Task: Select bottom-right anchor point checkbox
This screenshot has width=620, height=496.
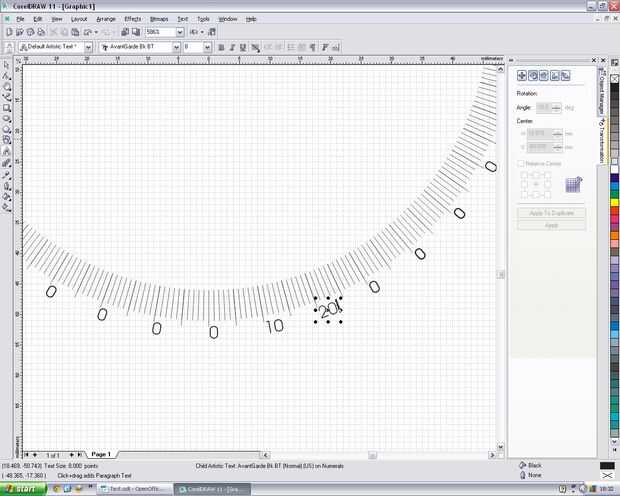Action: [547, 194]
